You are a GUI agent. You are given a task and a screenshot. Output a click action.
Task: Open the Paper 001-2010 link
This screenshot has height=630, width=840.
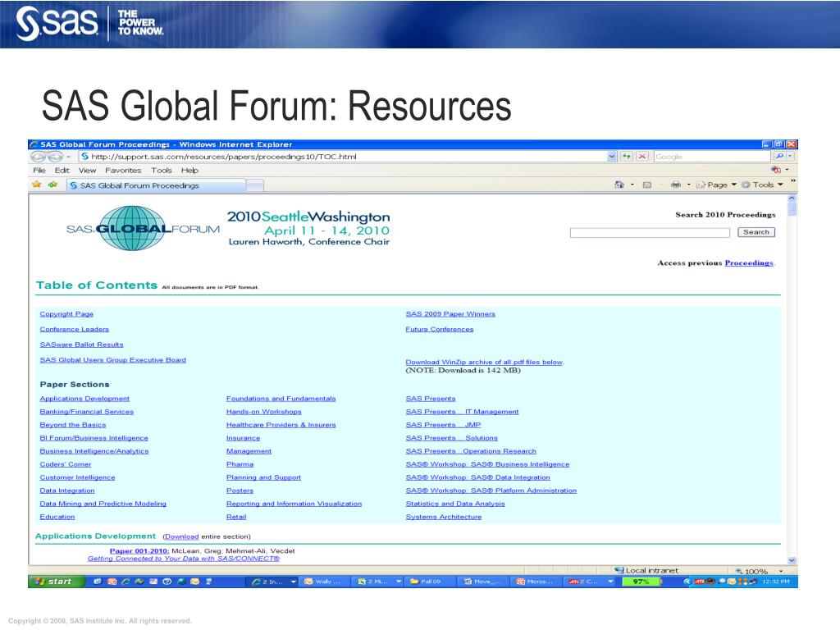(x=139, y=550)
